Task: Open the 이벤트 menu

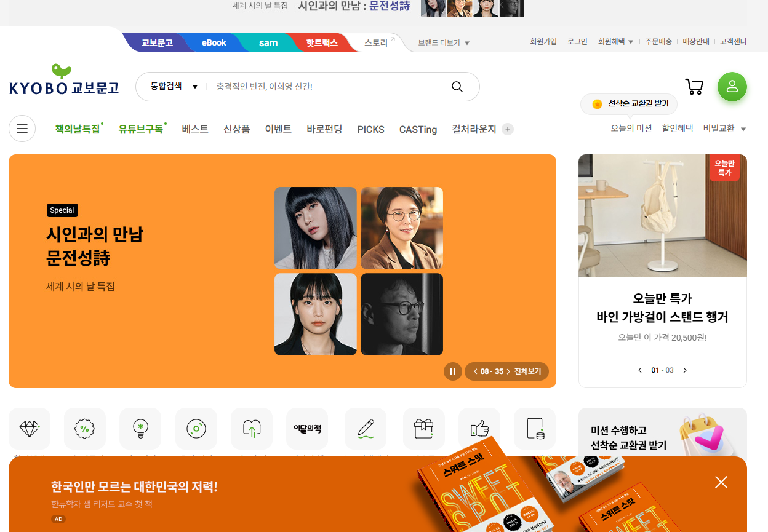Action: pyautogui.click(x=278, y=129)
